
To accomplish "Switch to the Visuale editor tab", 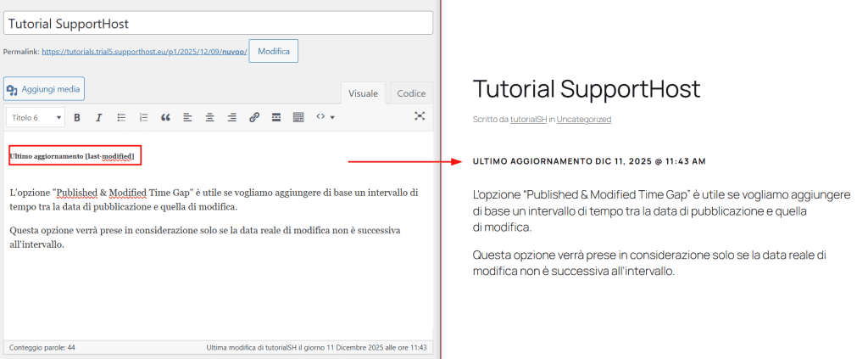I will pyautogui.click(x=363, y=93).
